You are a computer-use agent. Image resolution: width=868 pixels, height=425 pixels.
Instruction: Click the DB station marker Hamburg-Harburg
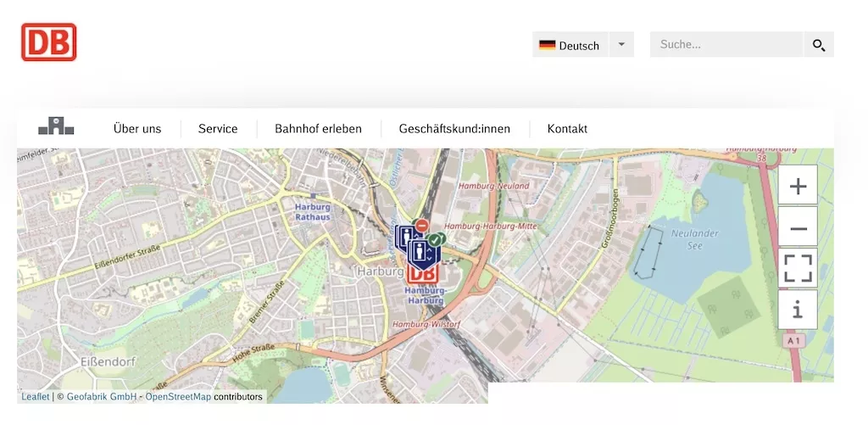423,274
